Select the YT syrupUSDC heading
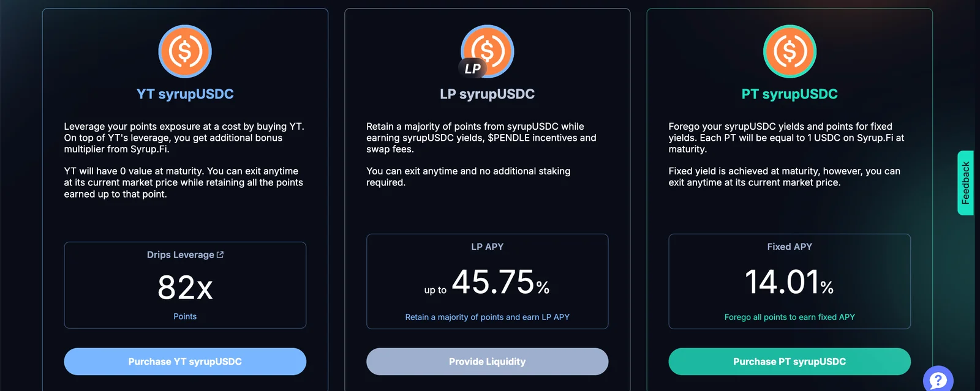Image resolution: width=980 pixels, height=391 pixels. pos(185,94)
